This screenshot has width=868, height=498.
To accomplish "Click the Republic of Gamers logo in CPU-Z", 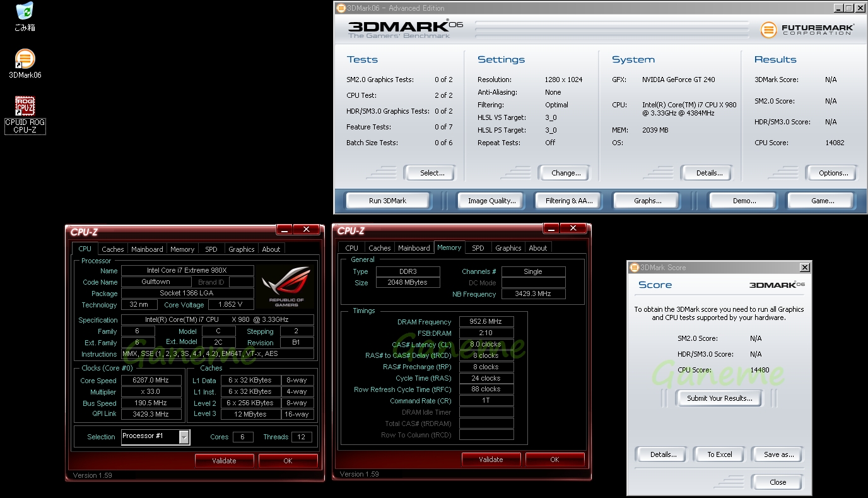I will (286, 287).
